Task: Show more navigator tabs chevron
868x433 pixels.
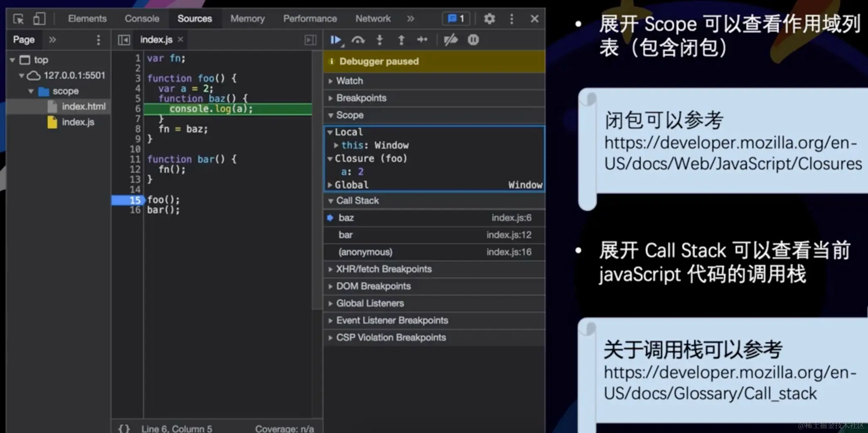Action: coord(52,40)
